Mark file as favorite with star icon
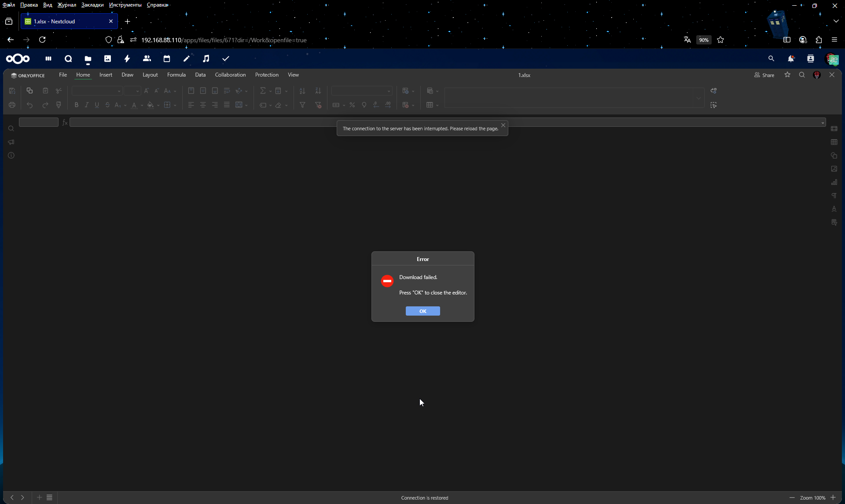This screenshot has height=504, width=845. (x=787, y=75)
